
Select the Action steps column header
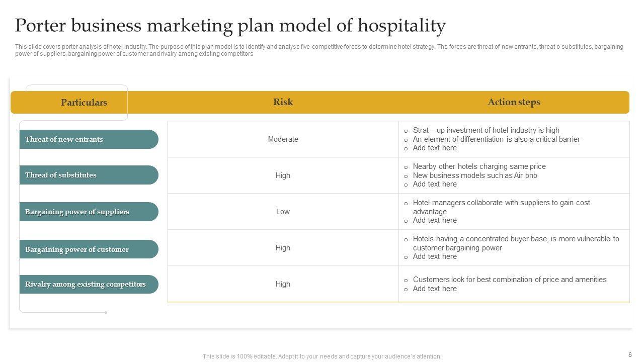tap(514, 102)
